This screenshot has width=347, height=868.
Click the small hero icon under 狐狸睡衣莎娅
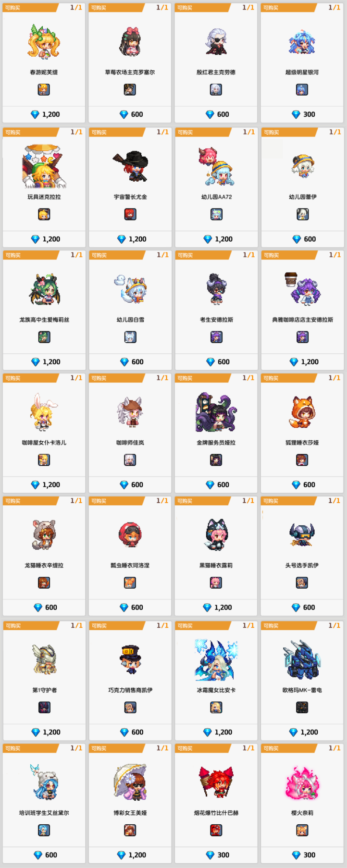click(302, 460)
